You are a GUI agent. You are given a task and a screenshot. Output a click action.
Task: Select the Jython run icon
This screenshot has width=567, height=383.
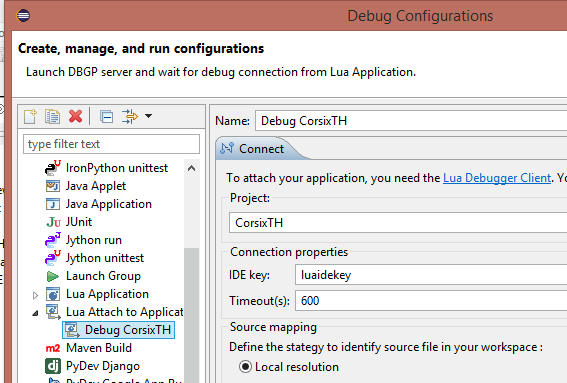point(53,240)
